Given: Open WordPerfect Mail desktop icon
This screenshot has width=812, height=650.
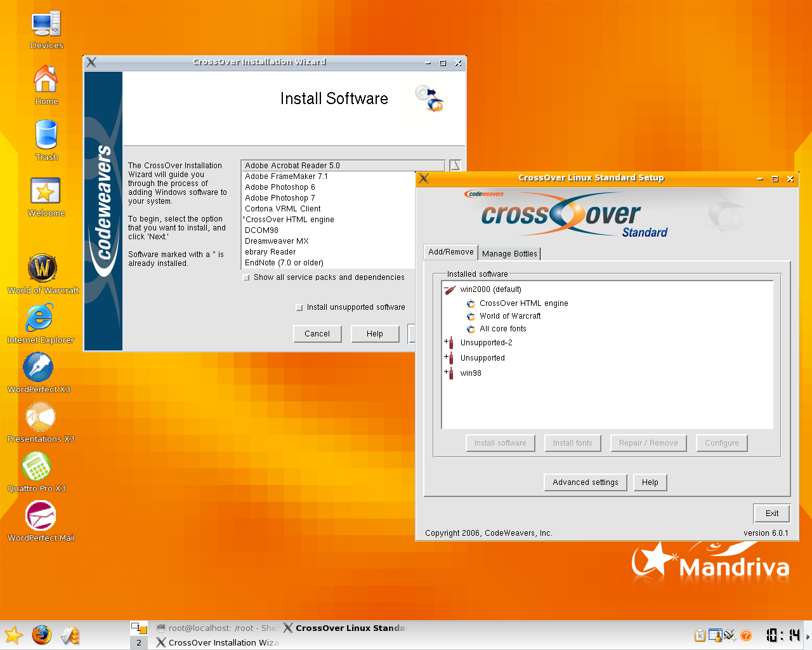Looking at the screenshot, I should [x=41, y=515].
